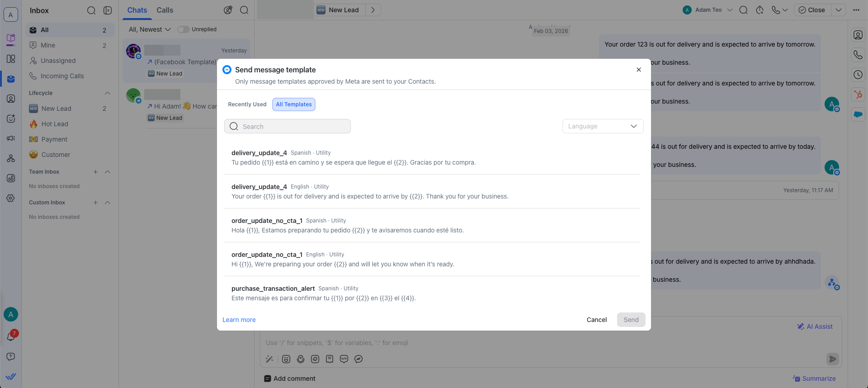Screen dimensions: 868x388
Task: Add a new Team Inbox
Action: pyautogui.click(x=95, y=172)
